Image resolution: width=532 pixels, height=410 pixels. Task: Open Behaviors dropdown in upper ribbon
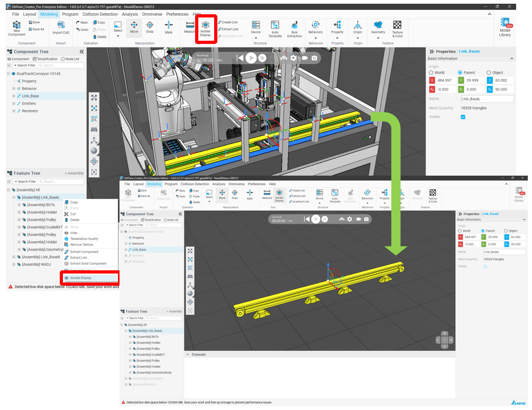click(316, 38)
